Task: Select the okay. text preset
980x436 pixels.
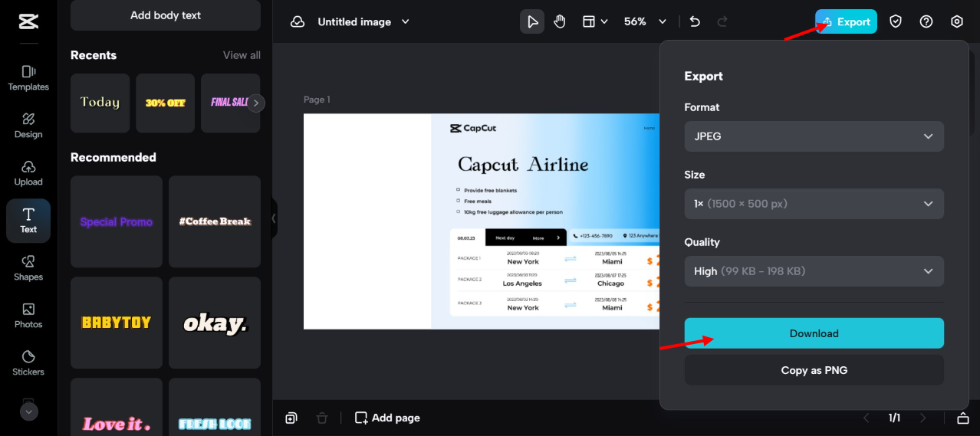Action: pos(215,323)
